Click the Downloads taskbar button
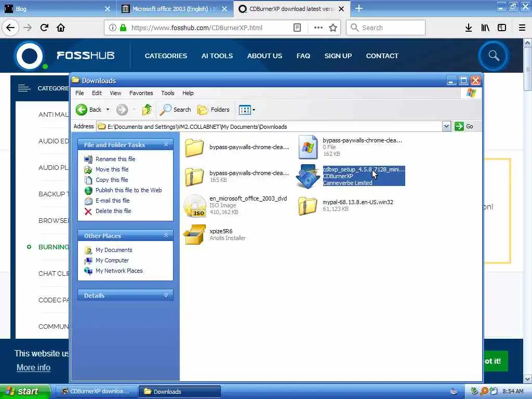Screen dimensions: 532x399 [180, 392]
